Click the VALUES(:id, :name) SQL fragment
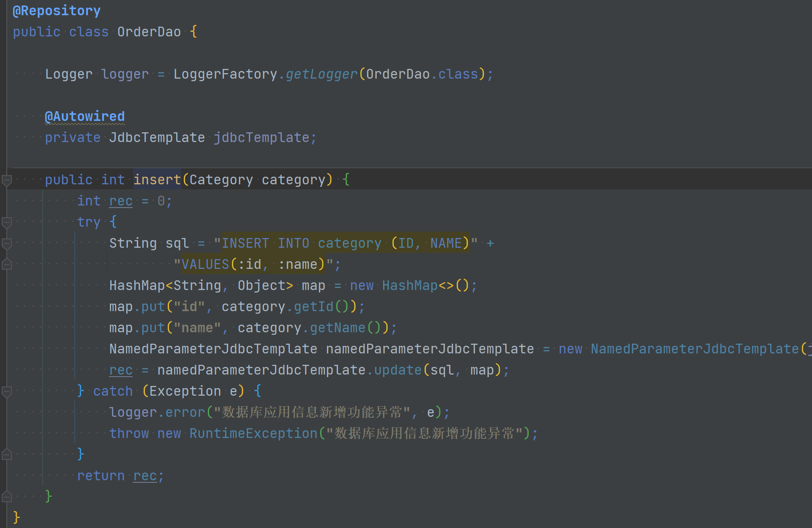Screen dimensions: 812x528 click(253, 264)
